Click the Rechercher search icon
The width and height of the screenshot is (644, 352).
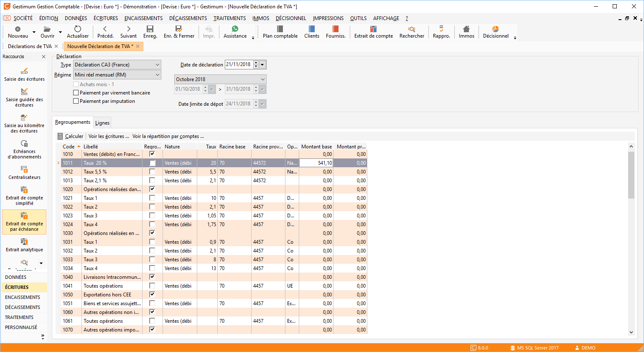[412, 29]
